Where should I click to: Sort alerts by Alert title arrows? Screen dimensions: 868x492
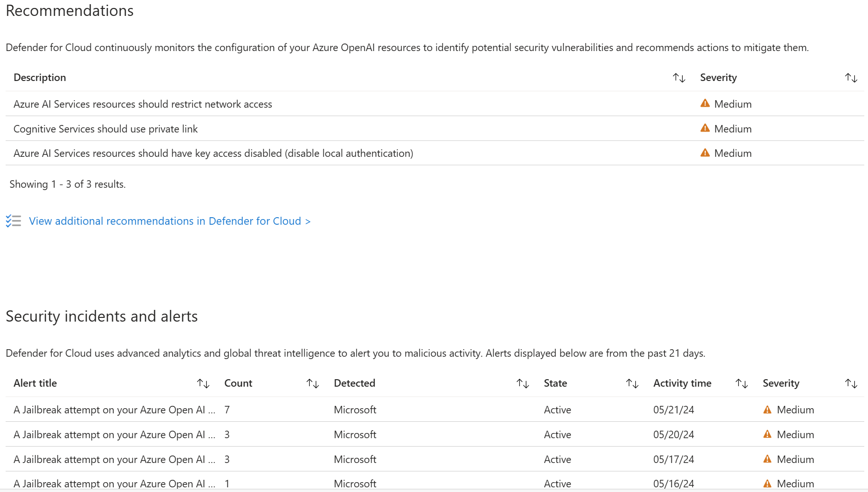coord(203,383)
